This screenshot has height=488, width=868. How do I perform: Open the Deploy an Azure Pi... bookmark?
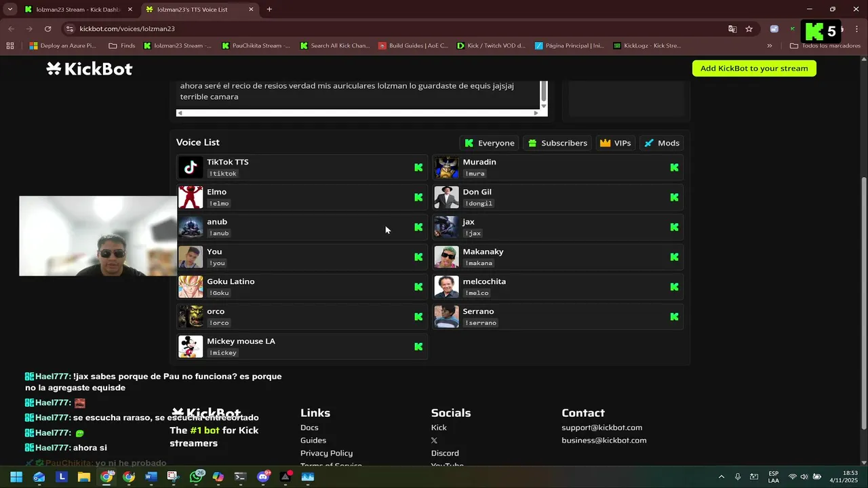(62, 46)
